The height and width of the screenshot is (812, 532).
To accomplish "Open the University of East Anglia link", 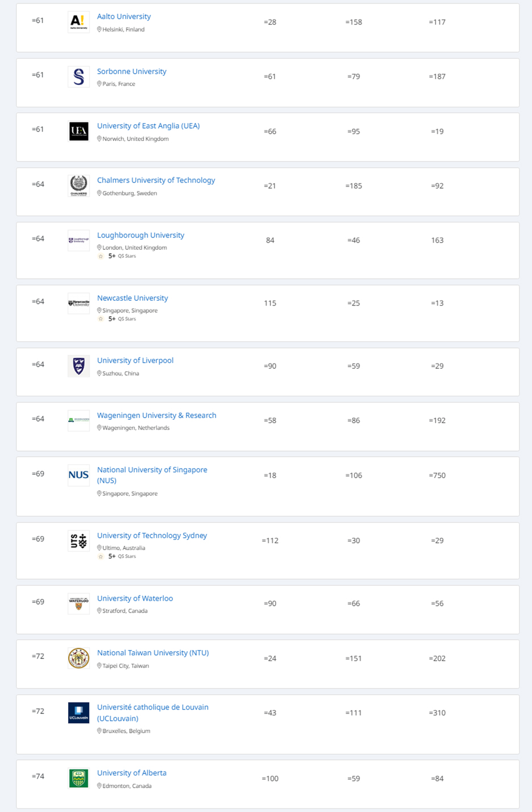I will [x=148, y=126].
